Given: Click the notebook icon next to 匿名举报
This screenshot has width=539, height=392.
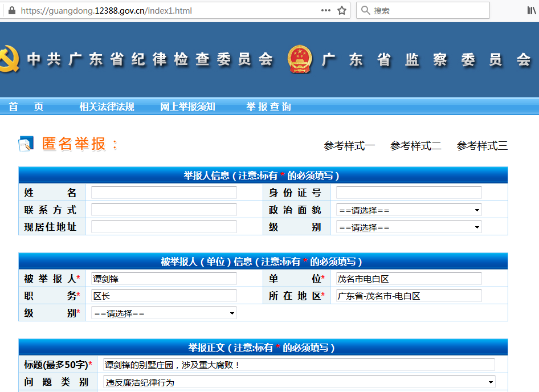Looking at the screenshot, I should [24, 144].
